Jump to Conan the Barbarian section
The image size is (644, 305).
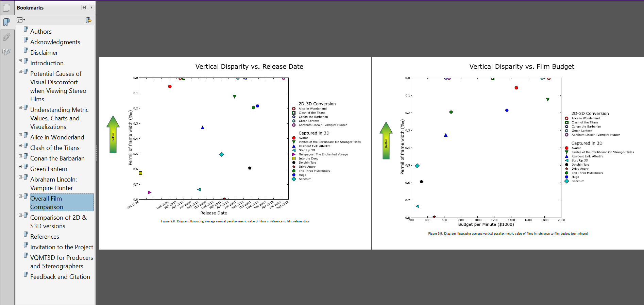(x=57, y=158)
